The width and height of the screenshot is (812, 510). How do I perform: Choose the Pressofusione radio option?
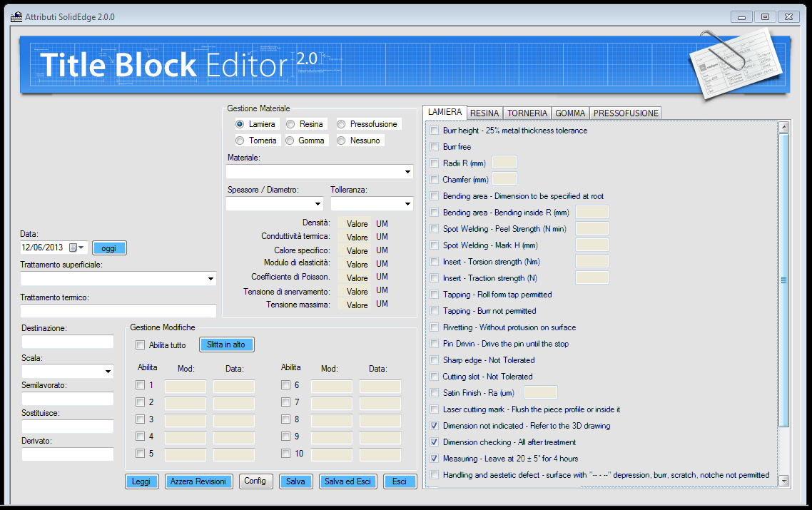pyautogui.click(x=341, y=124)
